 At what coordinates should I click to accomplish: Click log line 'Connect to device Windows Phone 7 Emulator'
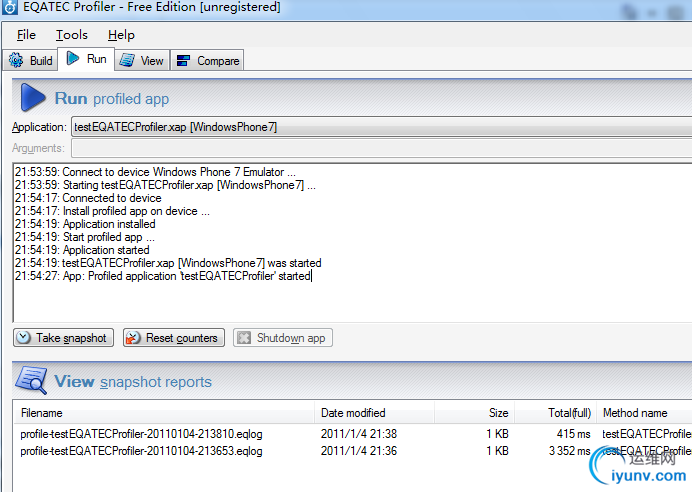[x=155, y=172]
